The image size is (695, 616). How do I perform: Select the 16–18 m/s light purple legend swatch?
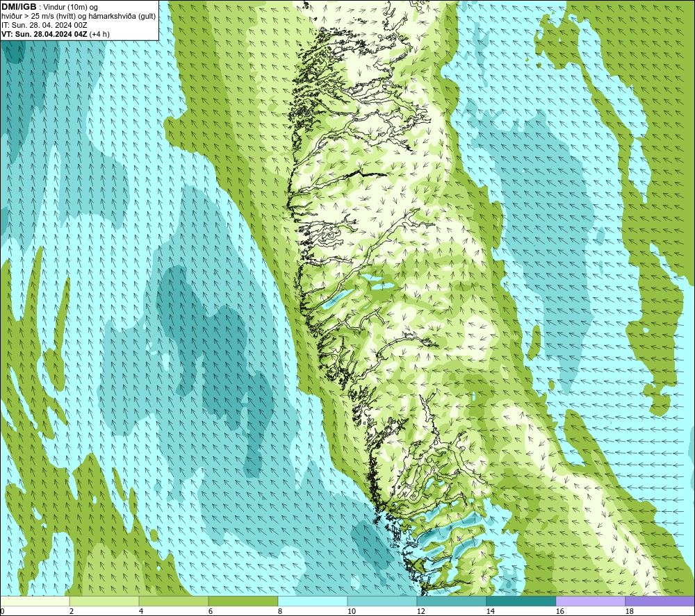pyautogui.click(x=590, y=601)
